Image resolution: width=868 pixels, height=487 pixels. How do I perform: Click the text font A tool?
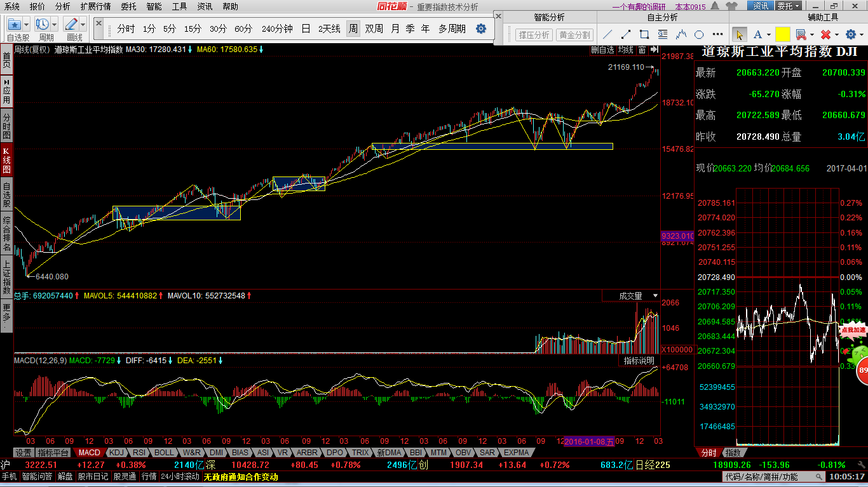click(759, 34)
